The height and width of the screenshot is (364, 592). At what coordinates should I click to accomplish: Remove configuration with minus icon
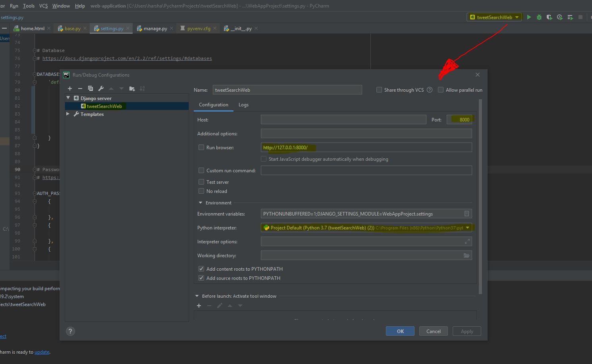[x=80, y=89]
